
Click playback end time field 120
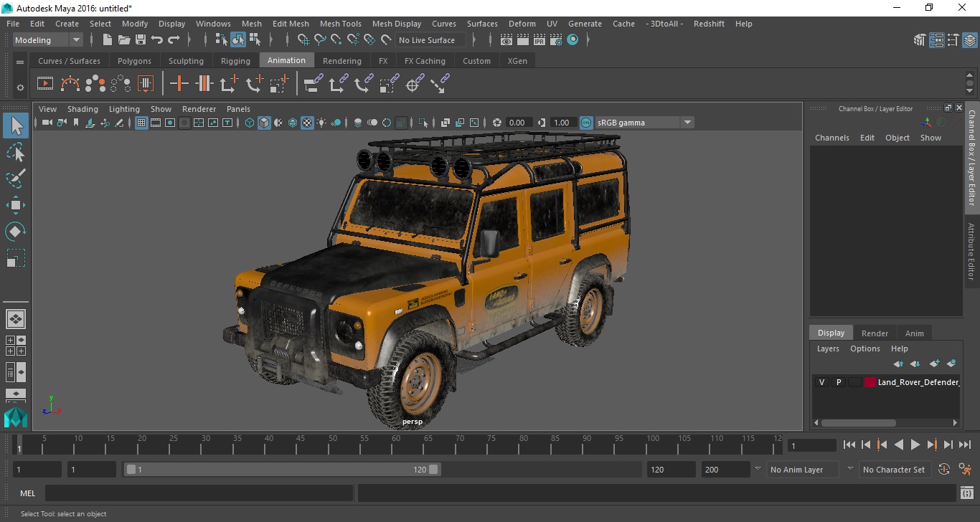[671, 470]
